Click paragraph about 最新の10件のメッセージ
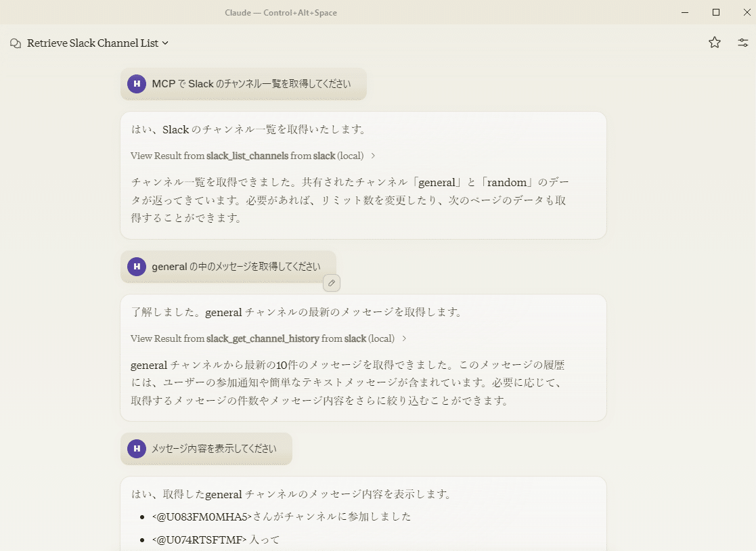Image resolution: width=756 pixels, height=551 pixels. 348,382
